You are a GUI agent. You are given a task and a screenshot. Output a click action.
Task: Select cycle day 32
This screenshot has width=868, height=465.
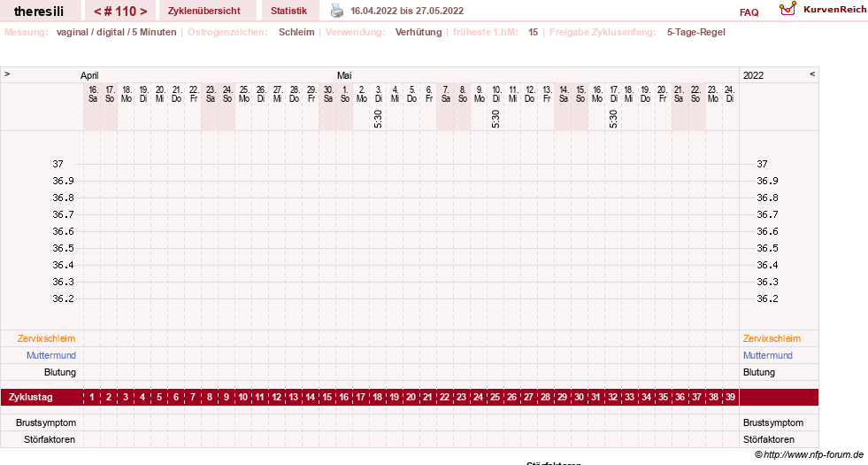click(613, 398)
